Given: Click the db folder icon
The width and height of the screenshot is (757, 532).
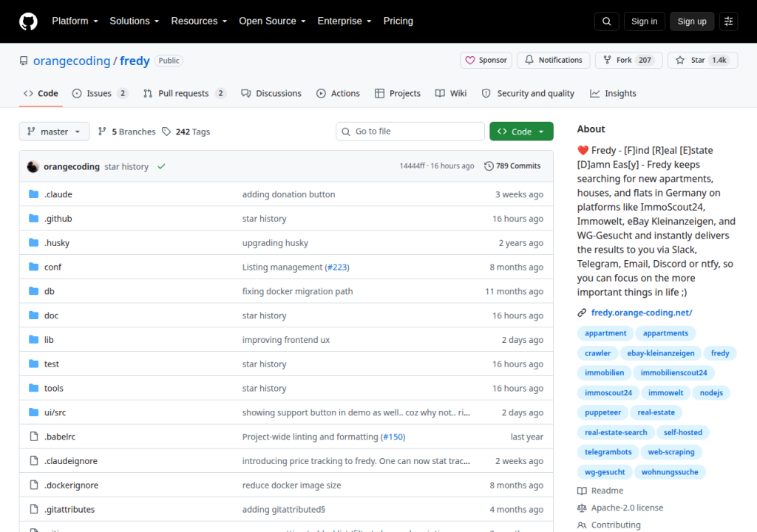Looking at the screenshot, I should click(33, 291).
